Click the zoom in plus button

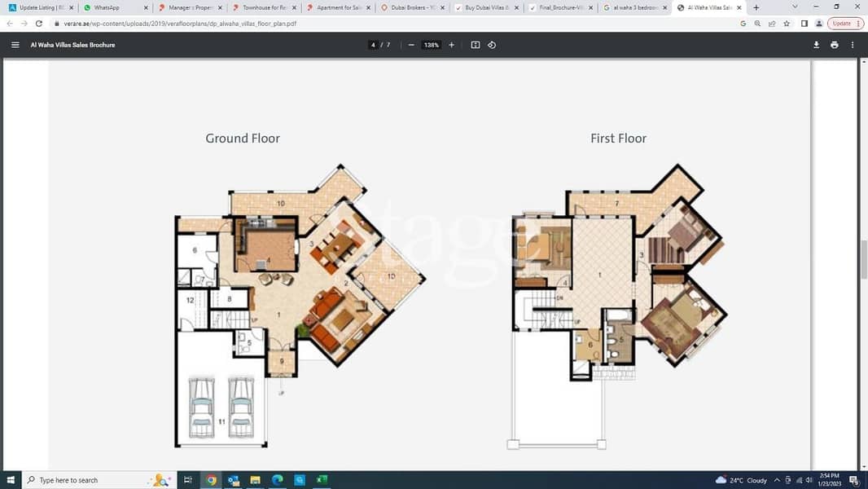(452, 45)
